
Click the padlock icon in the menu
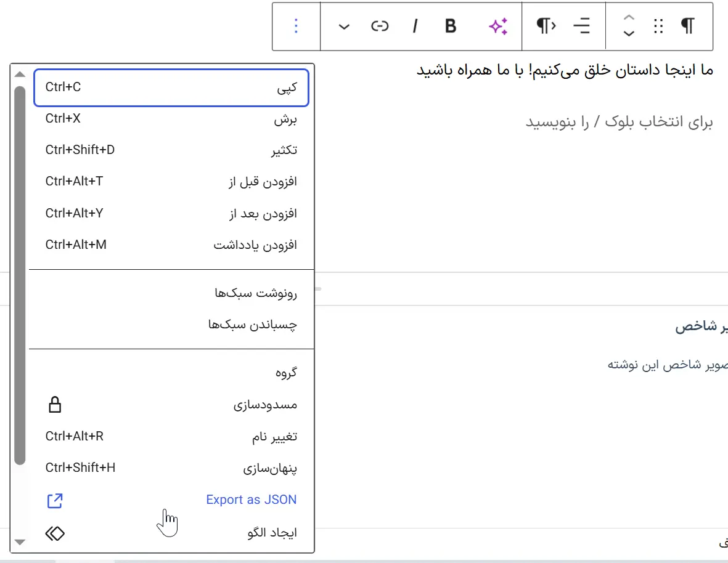point(55,405)
